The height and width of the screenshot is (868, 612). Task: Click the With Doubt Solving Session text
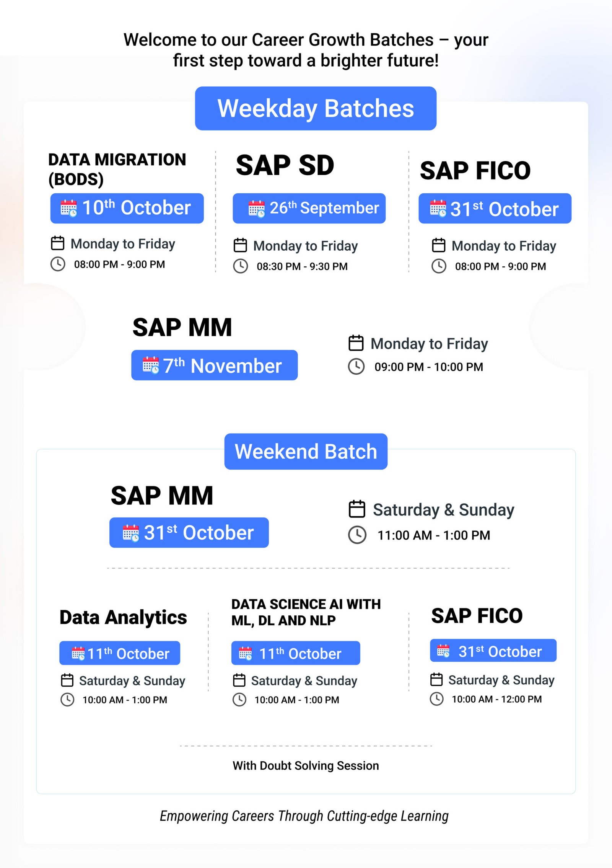[306, 766]
